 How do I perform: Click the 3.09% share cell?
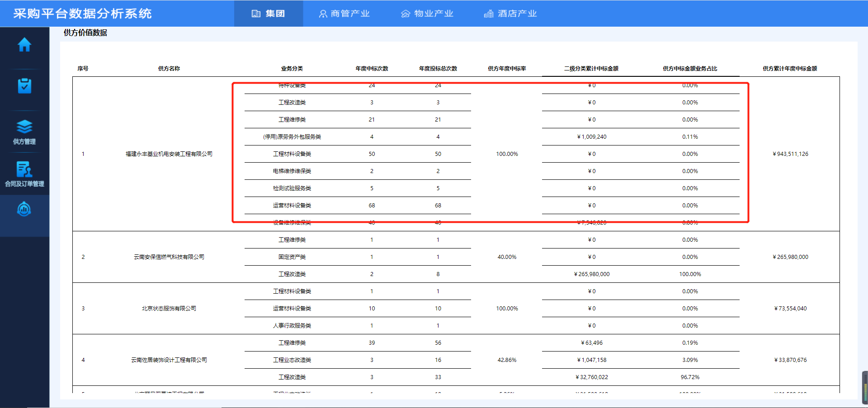pos(690,360)
